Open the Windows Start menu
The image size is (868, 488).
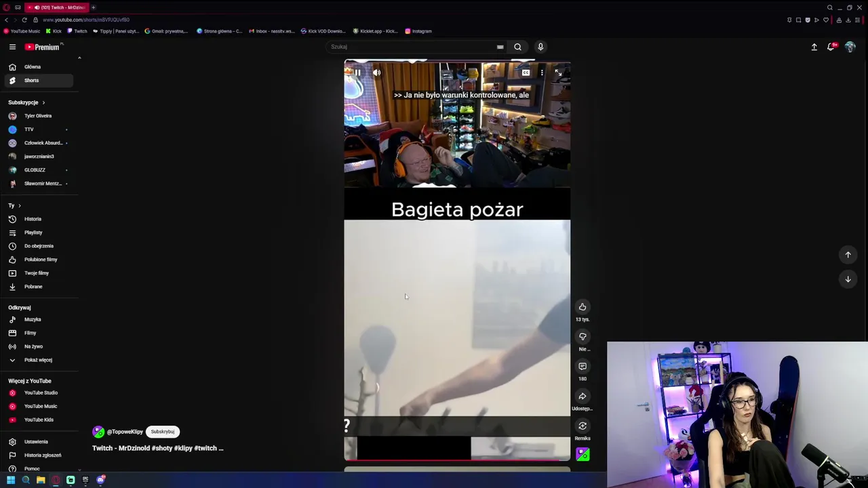11,480
